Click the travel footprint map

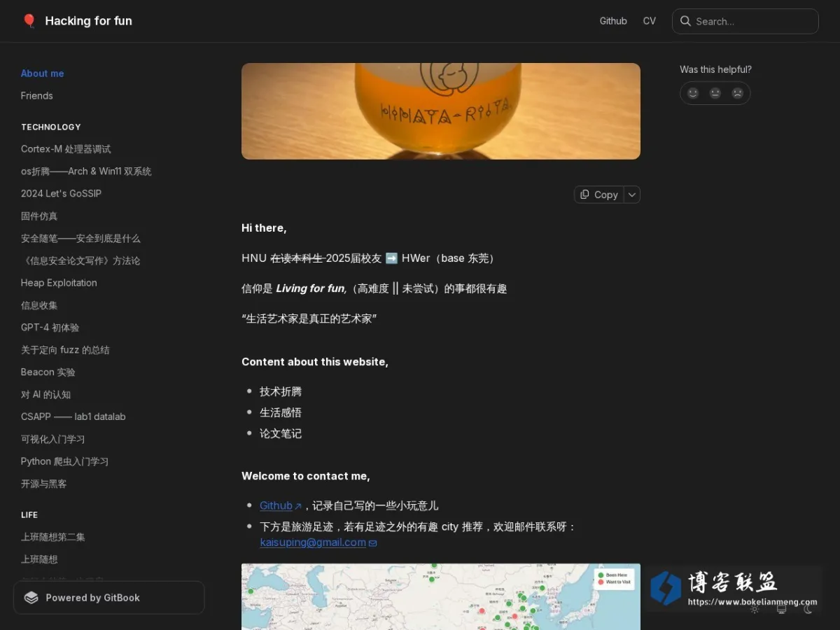click(x=441, y=596)
